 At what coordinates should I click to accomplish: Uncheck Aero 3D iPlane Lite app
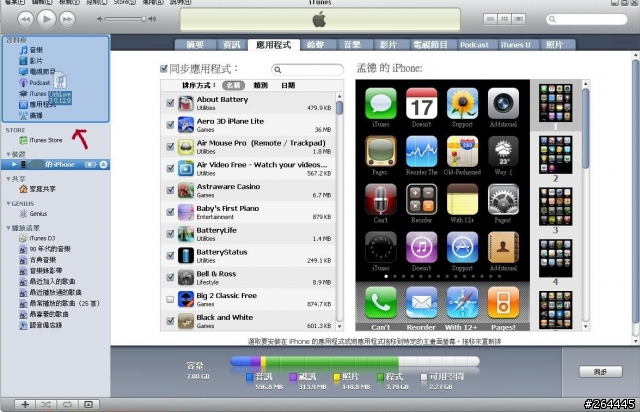(170, 125)
